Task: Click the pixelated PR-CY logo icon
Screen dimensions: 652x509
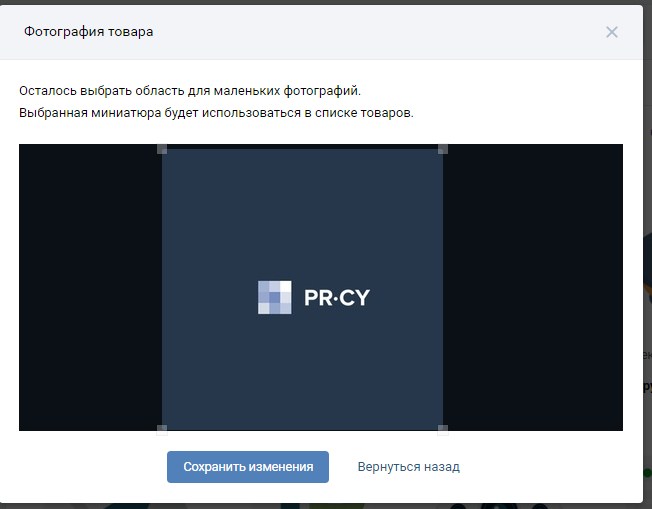Action: (274, 297)
